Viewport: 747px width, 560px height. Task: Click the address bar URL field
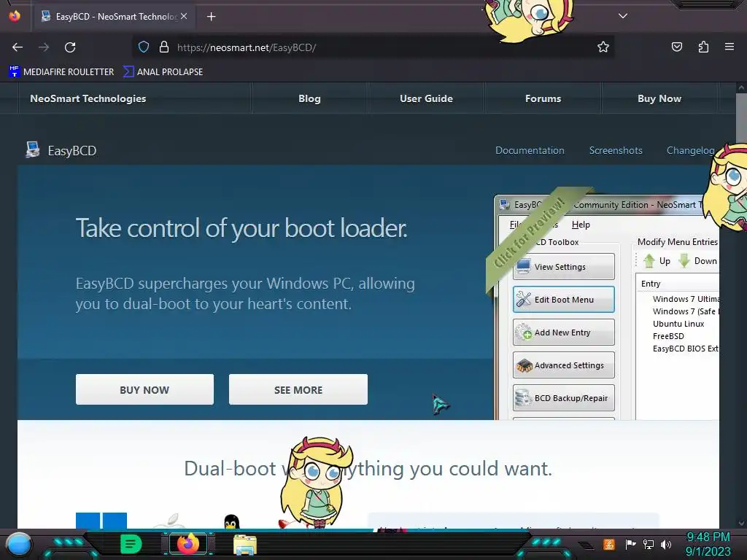tap(371, 47)
